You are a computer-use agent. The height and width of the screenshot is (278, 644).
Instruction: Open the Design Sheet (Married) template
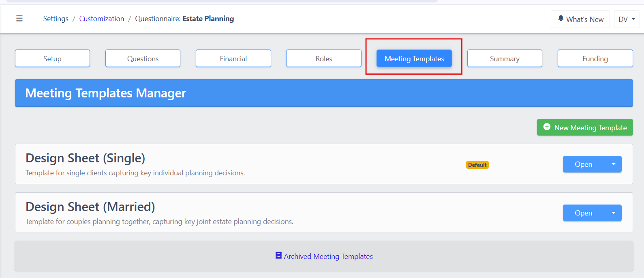pos(583,213)
